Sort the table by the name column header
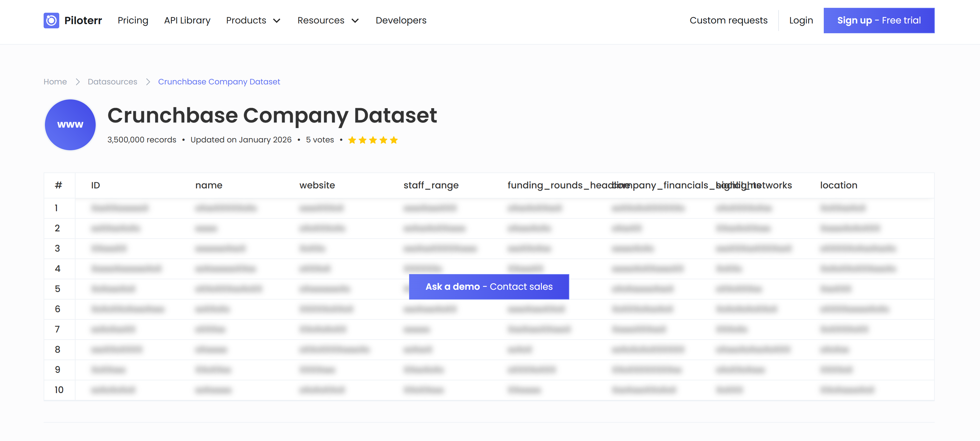 [209, 185]
